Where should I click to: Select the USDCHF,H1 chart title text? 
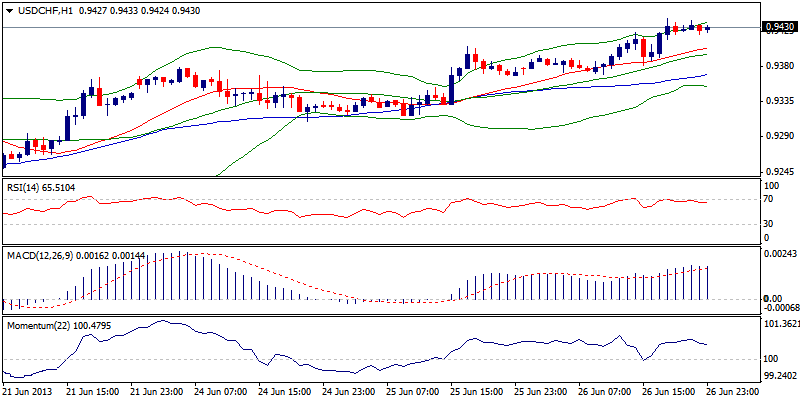click(44, 9)
